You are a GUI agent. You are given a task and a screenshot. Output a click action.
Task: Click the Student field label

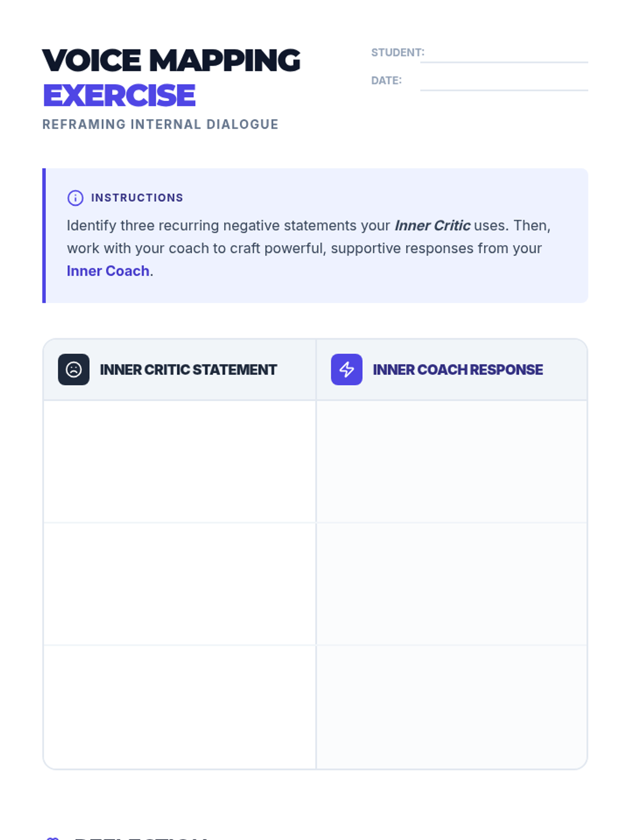[x=397, y=52]
